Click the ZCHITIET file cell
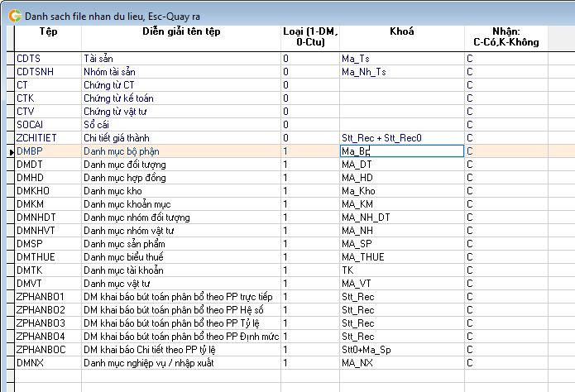Screen dimensions: 575x392 point(48,138)
